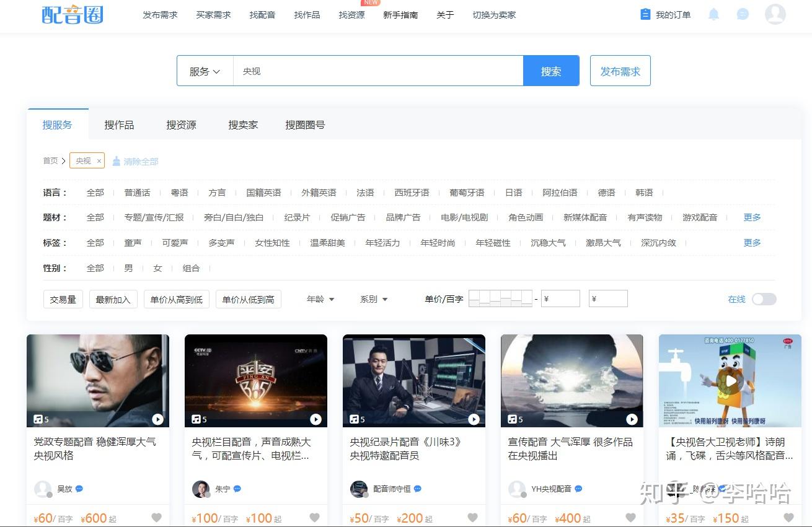Click the maximum price ¥ field
812x527 pixels.
tap(608, 298)
